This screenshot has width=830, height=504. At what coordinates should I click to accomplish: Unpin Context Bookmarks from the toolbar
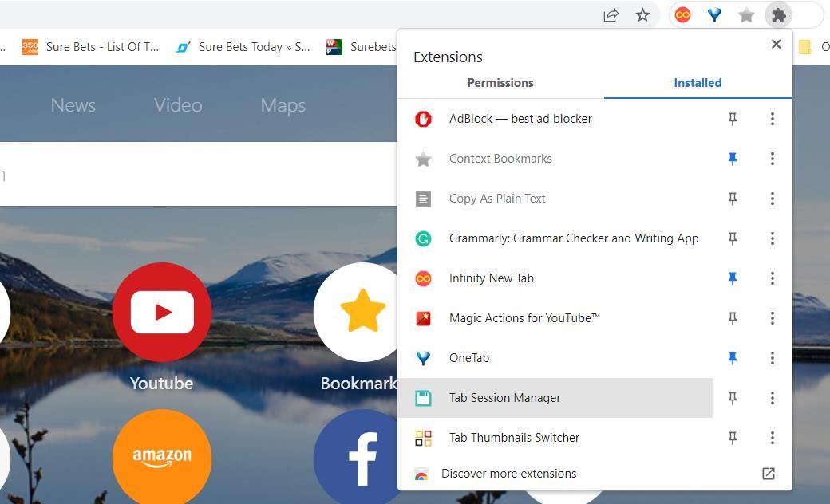tap(732, 158)
